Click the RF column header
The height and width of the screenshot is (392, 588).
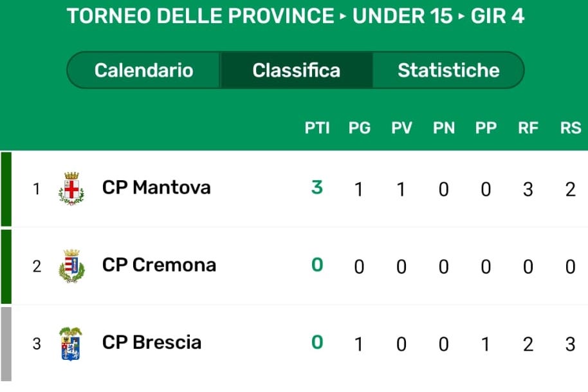[528, 128]
